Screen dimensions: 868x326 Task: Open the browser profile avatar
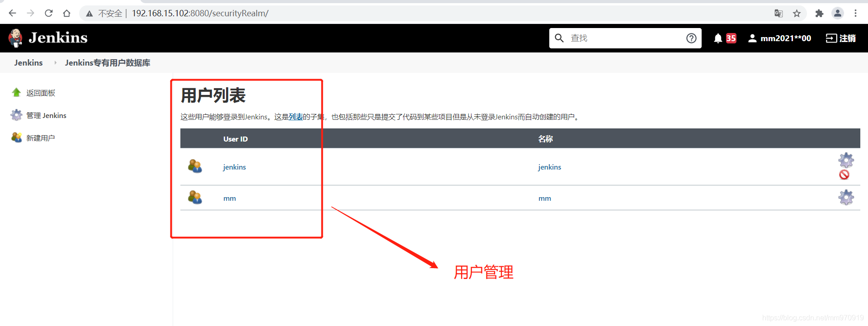point(838,13)
